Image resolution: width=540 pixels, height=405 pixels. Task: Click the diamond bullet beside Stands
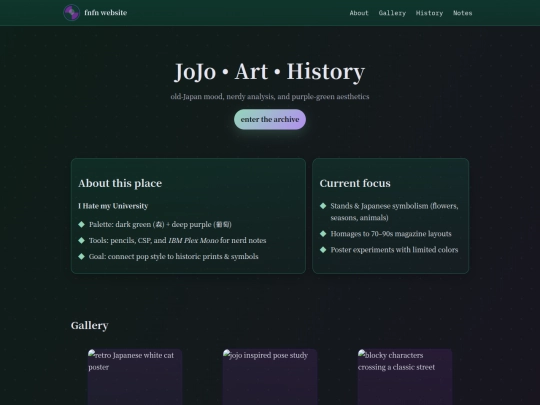pos(323,206)
